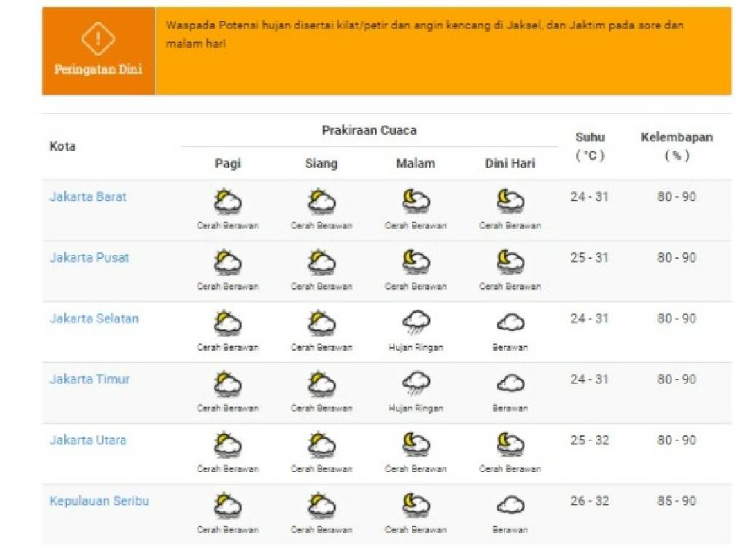This screenshot has width=747, height=560.
Task: Click the Kelembapan column header
Action: pos(677,146)
